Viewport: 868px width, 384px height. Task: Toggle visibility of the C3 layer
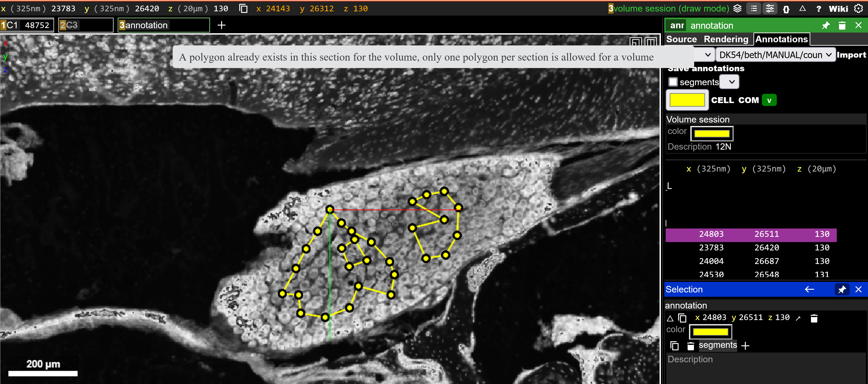[72, 25]
